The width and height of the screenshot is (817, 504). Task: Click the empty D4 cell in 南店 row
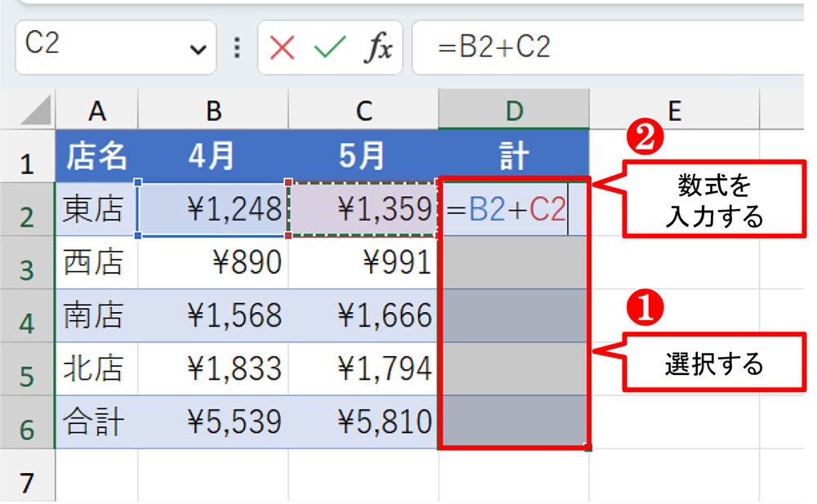[x=514, y=316]
